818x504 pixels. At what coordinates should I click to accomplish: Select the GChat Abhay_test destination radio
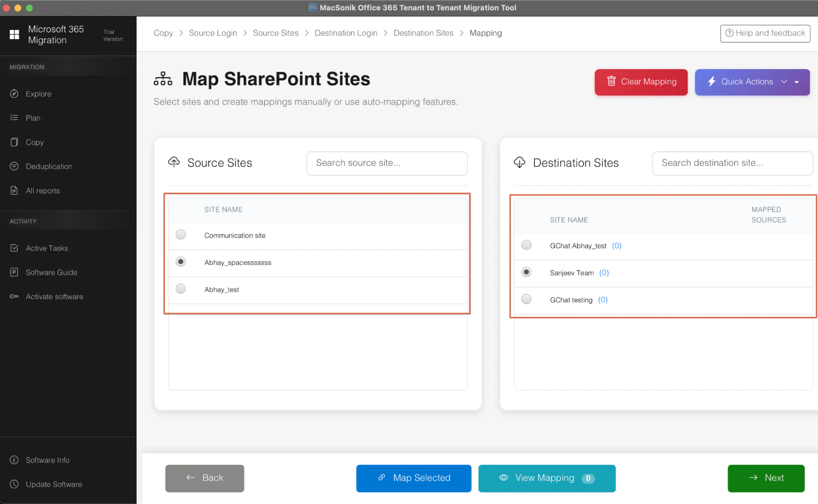point(526,245)
